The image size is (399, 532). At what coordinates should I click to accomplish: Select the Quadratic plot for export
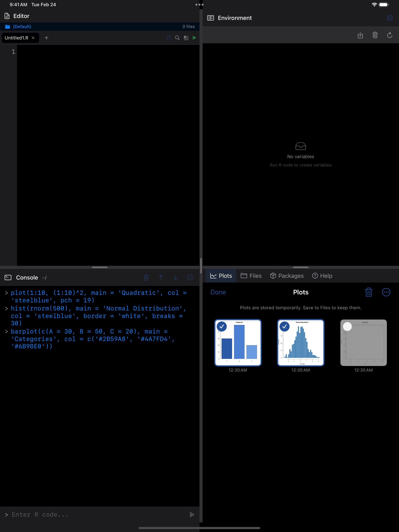click(347, 326)
